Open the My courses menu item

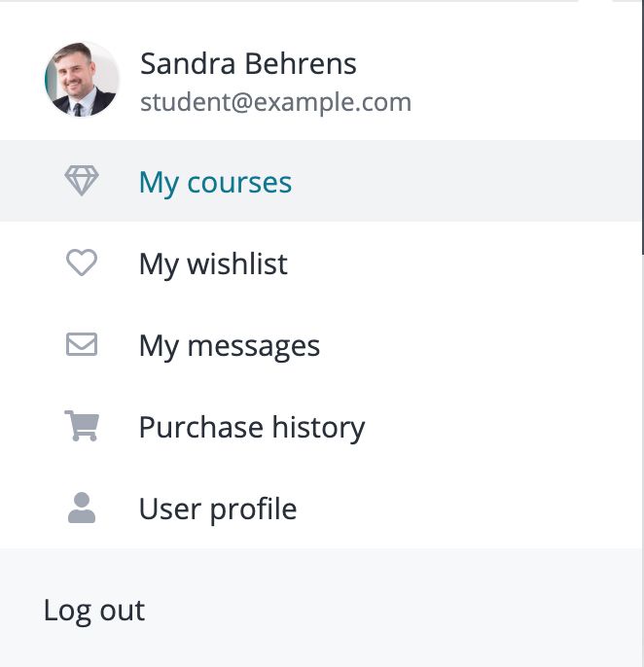click(x=215, y=183)
